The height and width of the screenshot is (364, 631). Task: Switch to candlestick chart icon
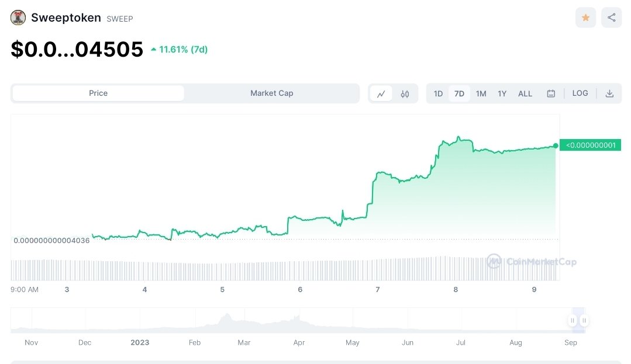(405, 93)
